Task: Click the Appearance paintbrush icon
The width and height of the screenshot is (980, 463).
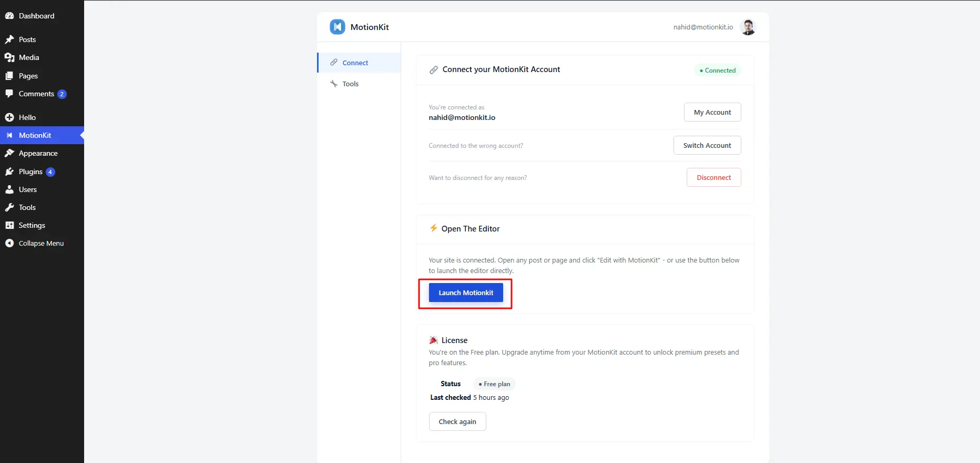Action: coord(9,153)
